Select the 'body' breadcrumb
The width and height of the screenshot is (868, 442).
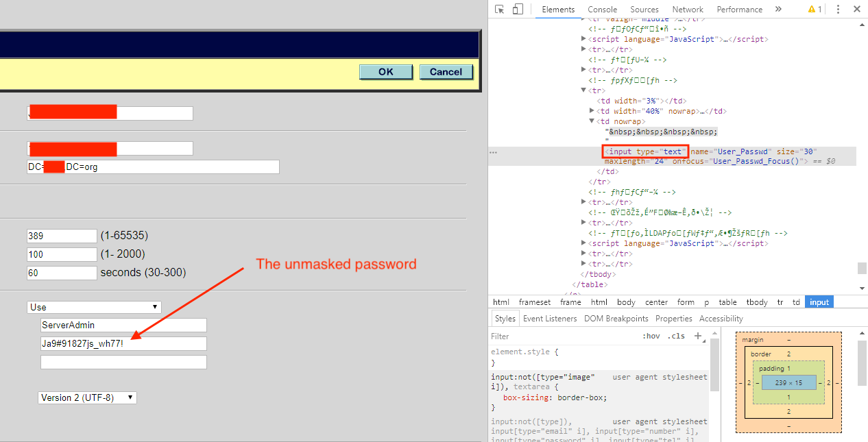pos(626,302)
